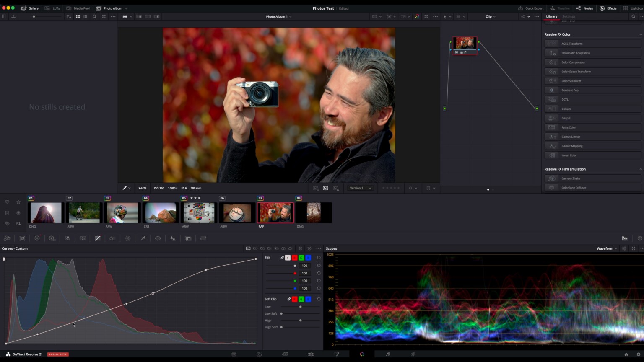Select the Color Wheels palette icon
This screenshot has height=362, width=644.
pyautogui.click(x=37, y=238)
